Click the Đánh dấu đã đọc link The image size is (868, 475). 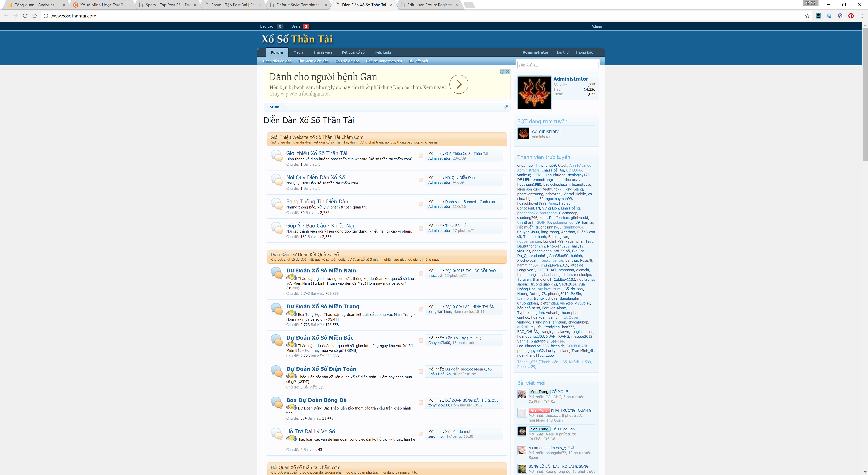(x=277, y=61)
